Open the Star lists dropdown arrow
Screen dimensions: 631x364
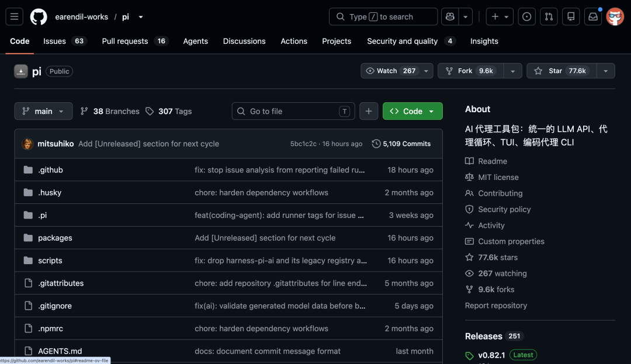(606, 71)
